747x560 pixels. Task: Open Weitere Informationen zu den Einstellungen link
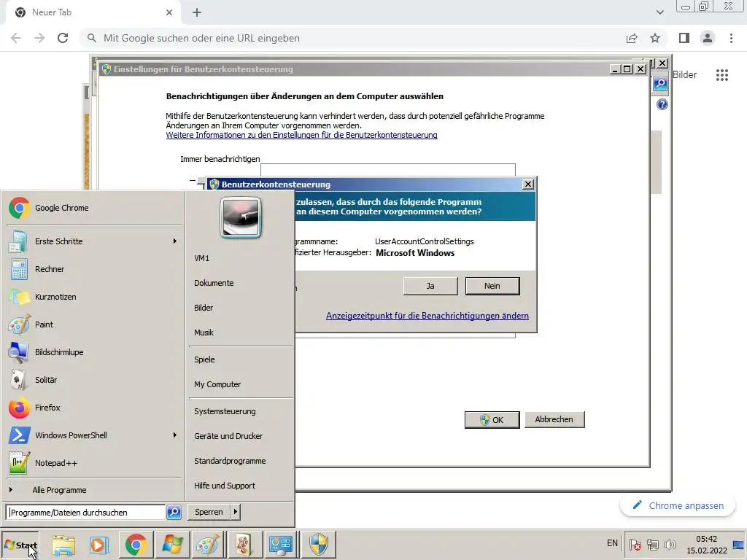coord(301,135)
